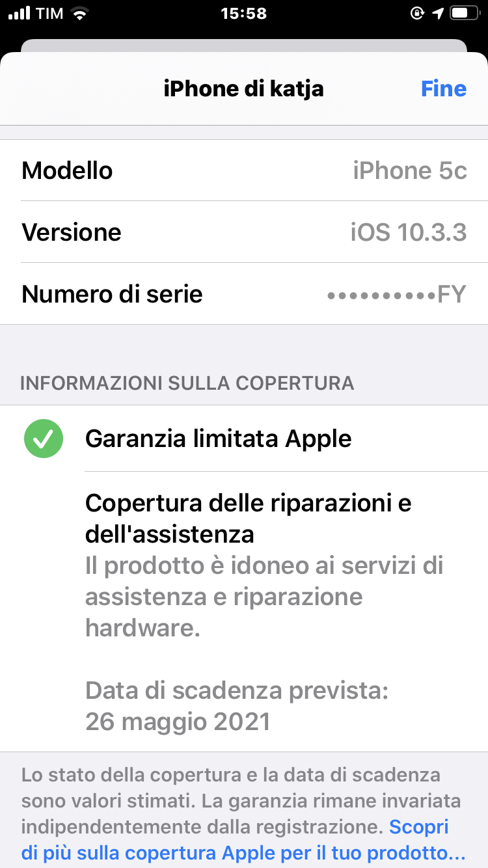The height and width of the screenshot is (868, 488).
Task: Tap the Fine done button
Action: (444, 88)
